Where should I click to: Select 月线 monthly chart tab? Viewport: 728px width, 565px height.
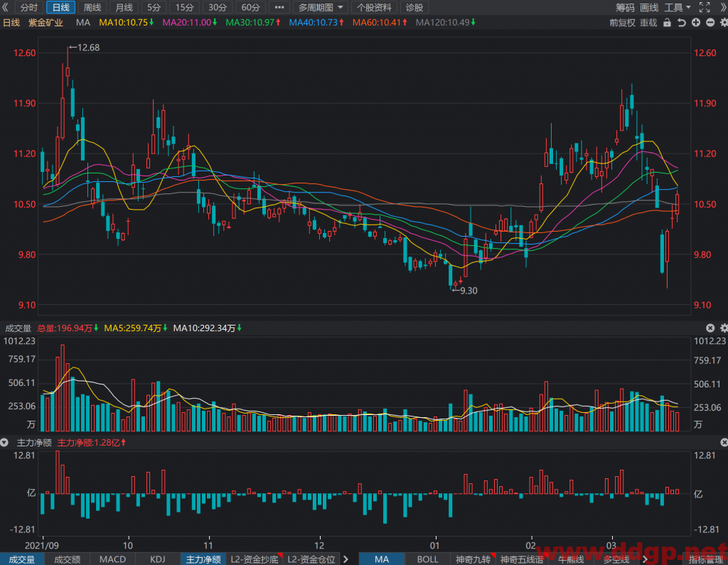point(124,7)
